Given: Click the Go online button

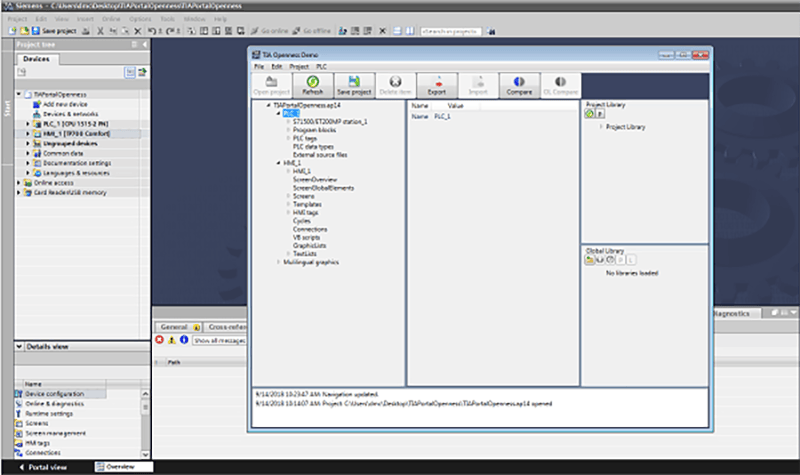Looking at the screenshot, I should click(270, 31).
